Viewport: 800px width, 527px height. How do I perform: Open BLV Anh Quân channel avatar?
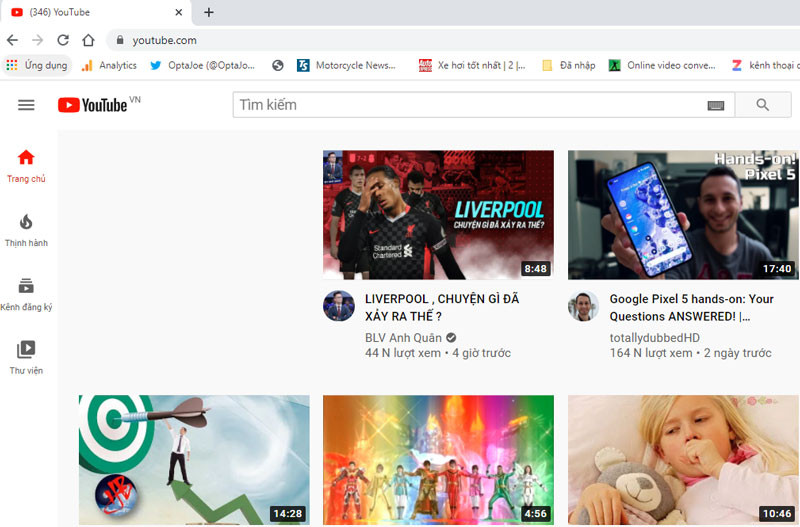click(x=339, y=306)
